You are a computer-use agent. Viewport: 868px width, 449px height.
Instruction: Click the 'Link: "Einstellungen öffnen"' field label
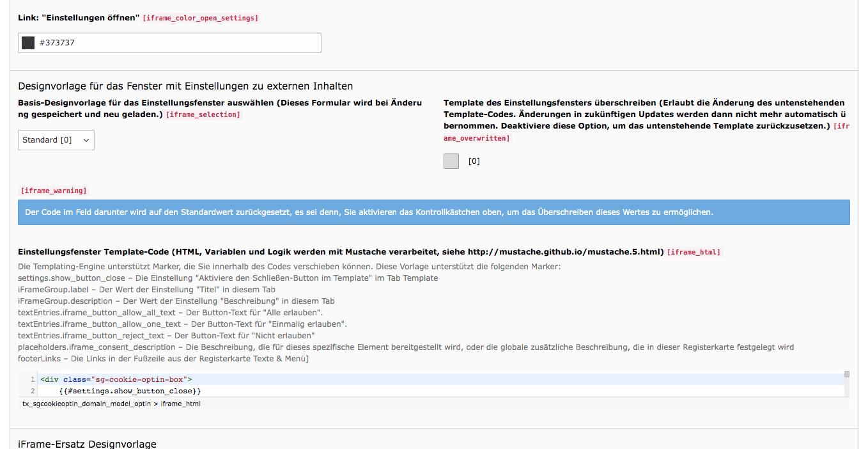pos(79,18)
